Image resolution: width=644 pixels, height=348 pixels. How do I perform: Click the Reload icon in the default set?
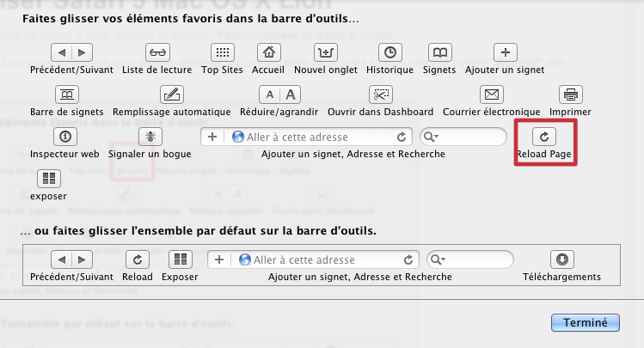138,259
